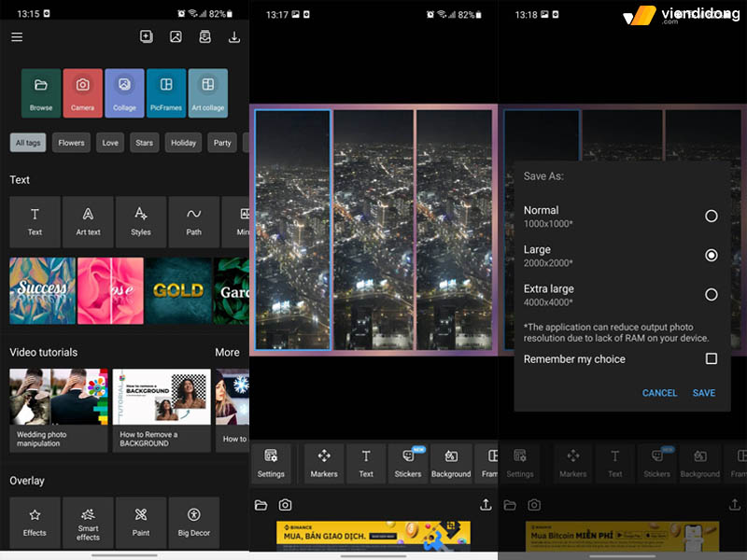Enable the Remember my choice checkbox

click(711, 359)
